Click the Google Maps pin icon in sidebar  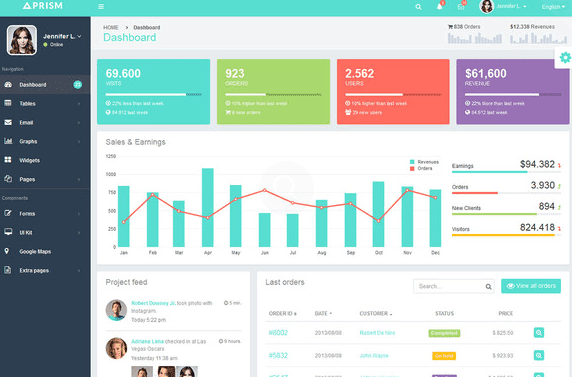(x=7, y=251)
